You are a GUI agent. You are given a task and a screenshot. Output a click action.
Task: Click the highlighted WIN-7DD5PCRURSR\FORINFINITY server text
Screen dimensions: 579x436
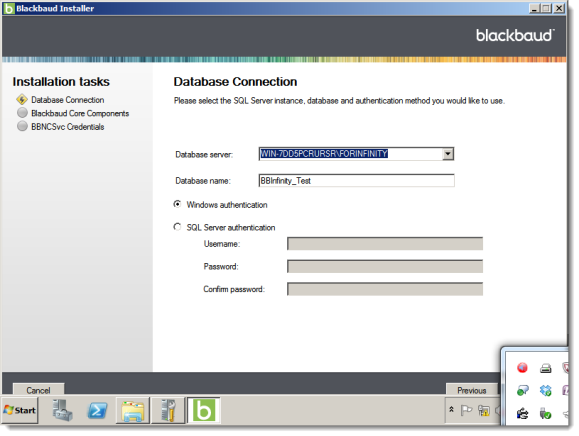coord(324,154)
